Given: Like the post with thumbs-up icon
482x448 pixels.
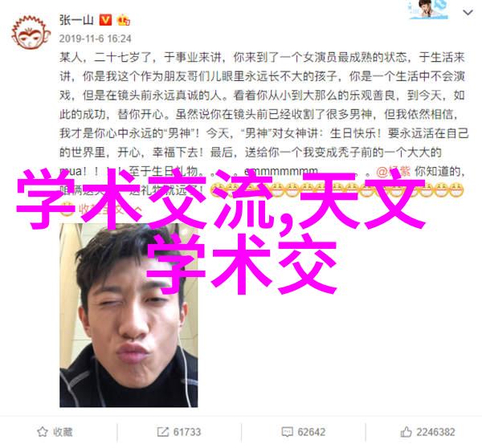Looking at the screenshot, I should tap(406, 432).
